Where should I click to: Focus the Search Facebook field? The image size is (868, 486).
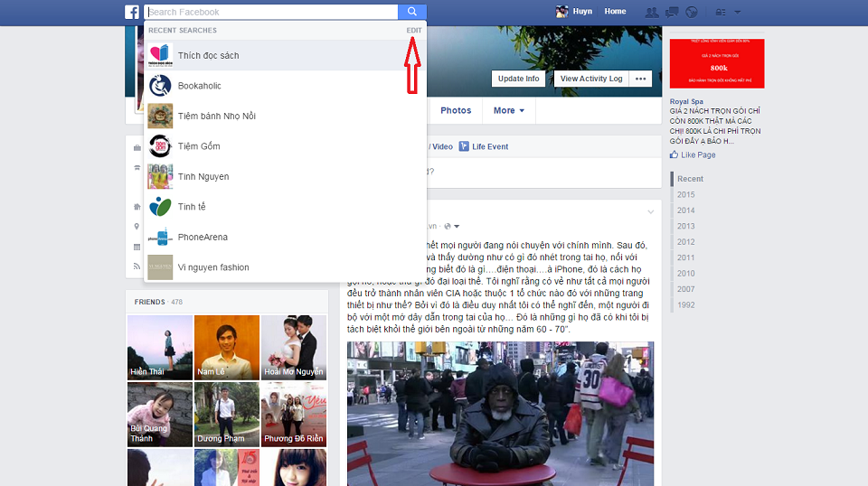270,12
